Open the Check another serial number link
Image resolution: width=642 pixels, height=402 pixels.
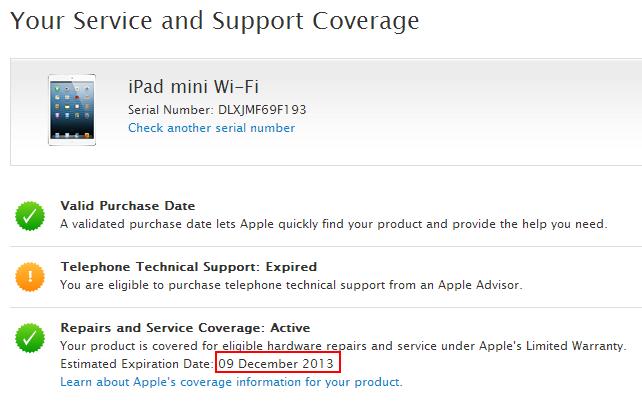[x=211, y=128]
